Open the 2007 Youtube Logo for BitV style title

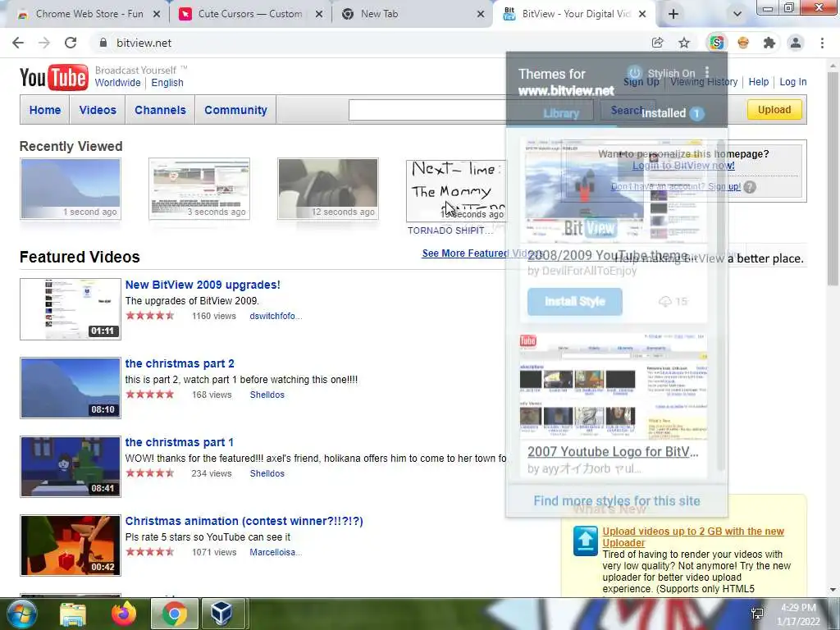[x=613, y=452]
